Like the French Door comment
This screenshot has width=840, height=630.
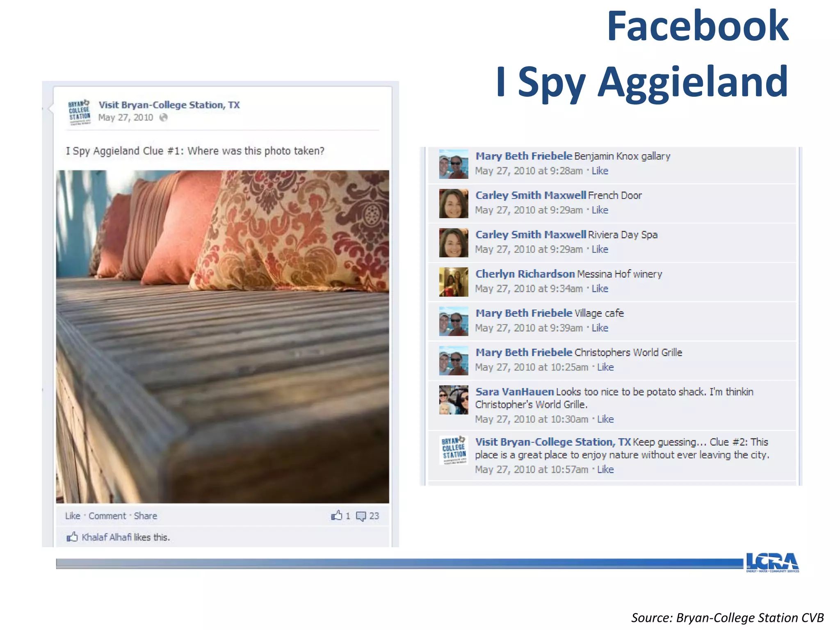tap(600, 210)
